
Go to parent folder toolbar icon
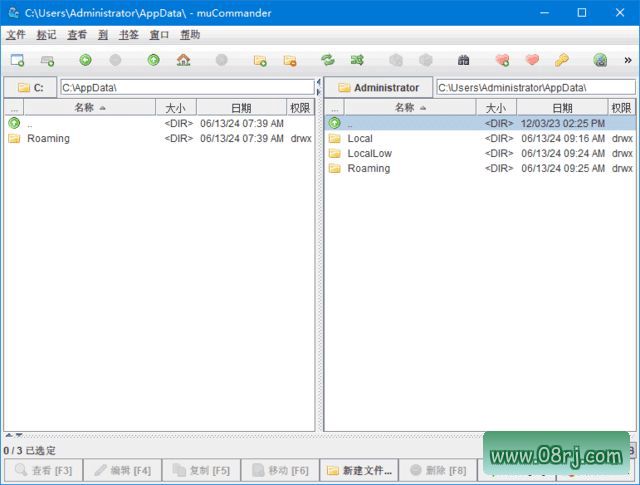tap(153, 60)
